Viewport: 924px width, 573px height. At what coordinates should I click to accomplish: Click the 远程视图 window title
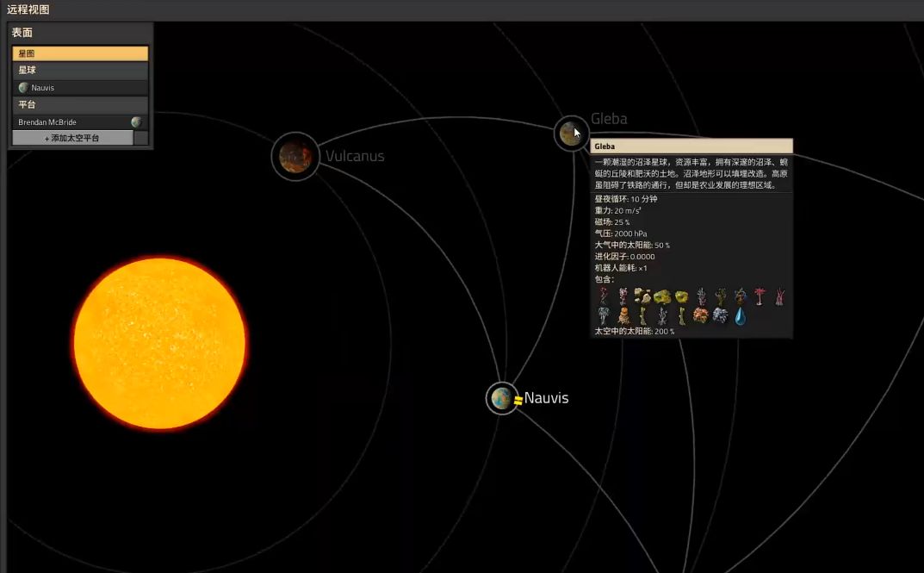[x=28, y=9]
